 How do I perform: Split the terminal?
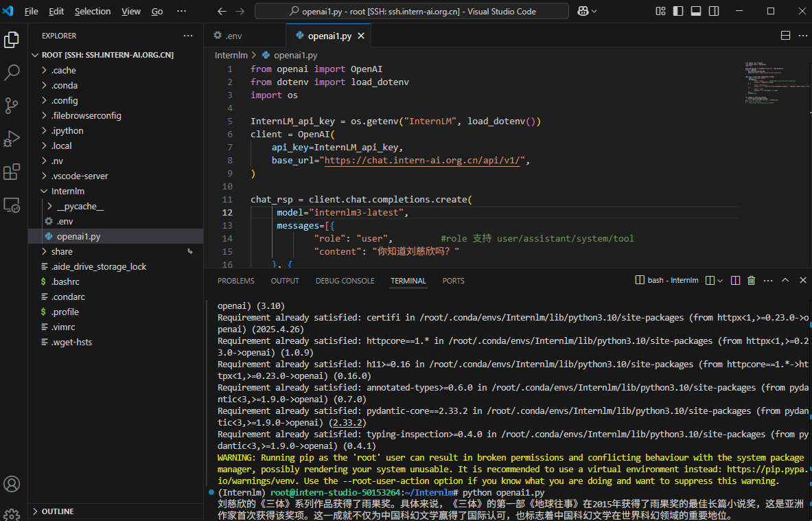(x=735, y=280)
